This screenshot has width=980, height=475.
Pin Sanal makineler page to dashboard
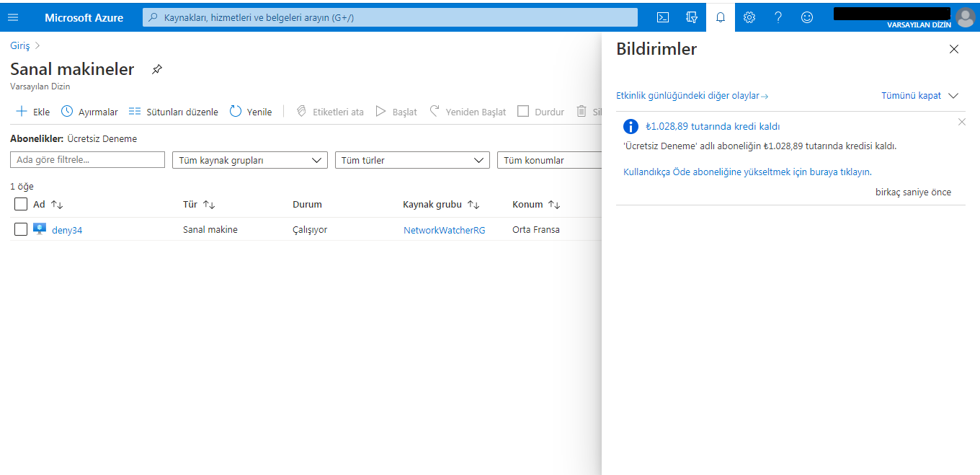[x=156, y=69]
